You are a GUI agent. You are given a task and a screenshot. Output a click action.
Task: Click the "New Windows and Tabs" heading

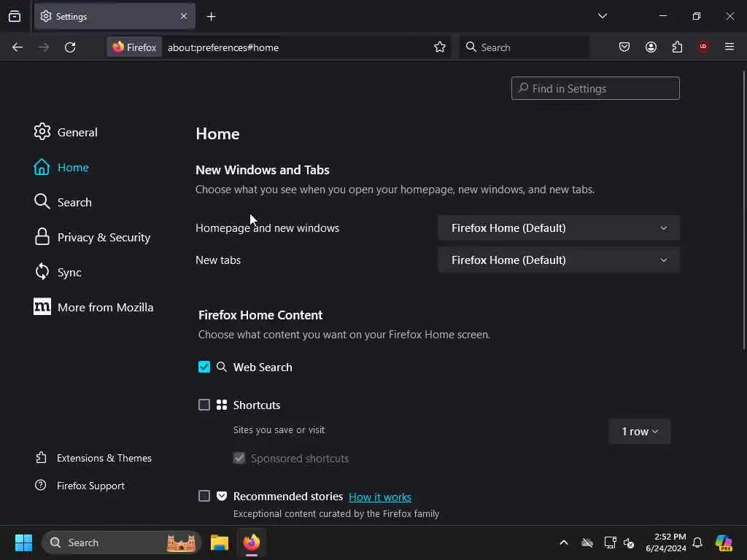263,170
